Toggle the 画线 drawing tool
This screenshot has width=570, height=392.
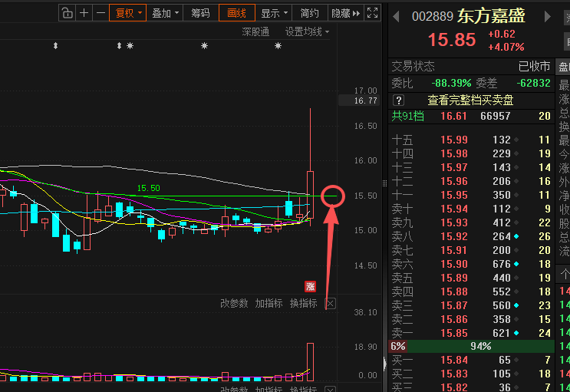point(236,14)
